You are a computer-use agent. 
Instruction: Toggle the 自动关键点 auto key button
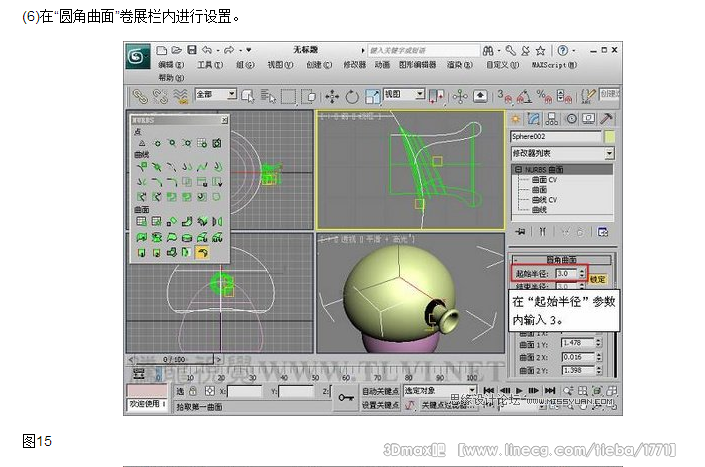coord(380,391)
